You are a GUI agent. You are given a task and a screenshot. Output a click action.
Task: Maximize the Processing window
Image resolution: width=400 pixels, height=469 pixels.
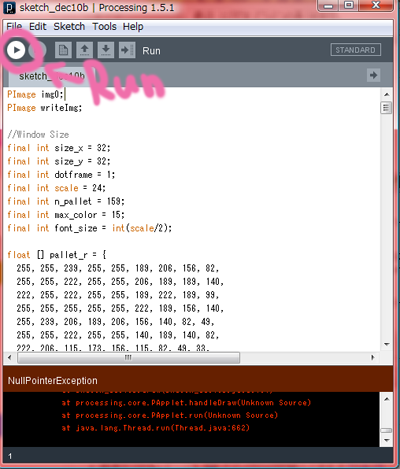349,6
